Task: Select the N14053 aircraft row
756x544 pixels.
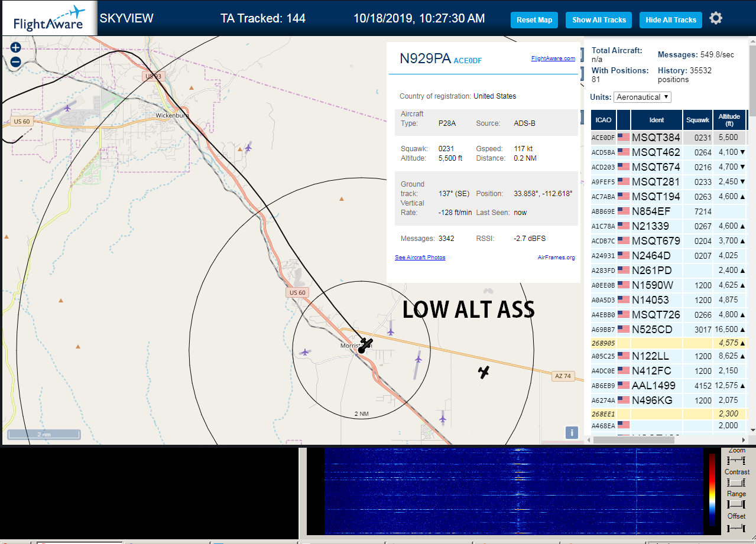Action: click(x=669, y=300)
